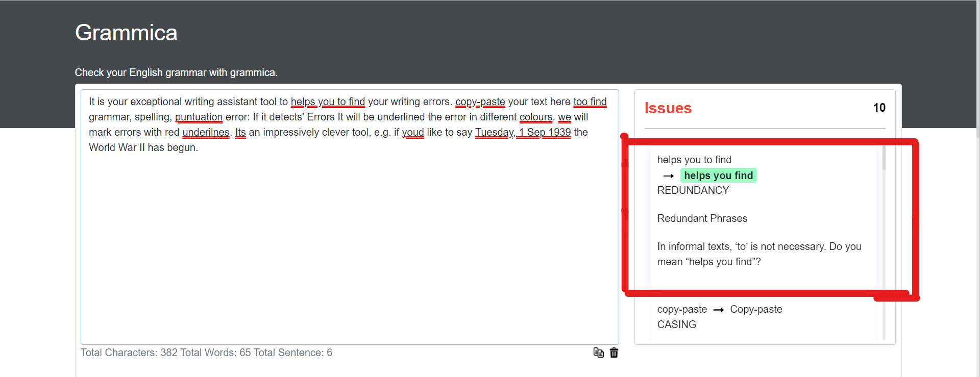980x377 pixels.
Task: Click underlined word 'youd'
Action: (x=413, y=132)
